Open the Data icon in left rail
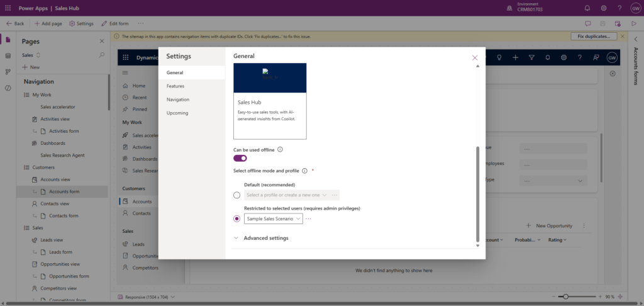Viewport: 644px width, 306px height. pos(8,55)
